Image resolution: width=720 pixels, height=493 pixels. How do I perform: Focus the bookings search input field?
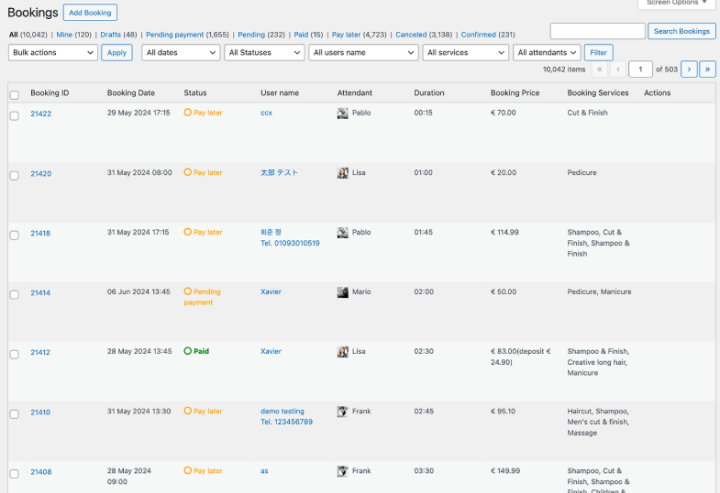pos(597,31)
